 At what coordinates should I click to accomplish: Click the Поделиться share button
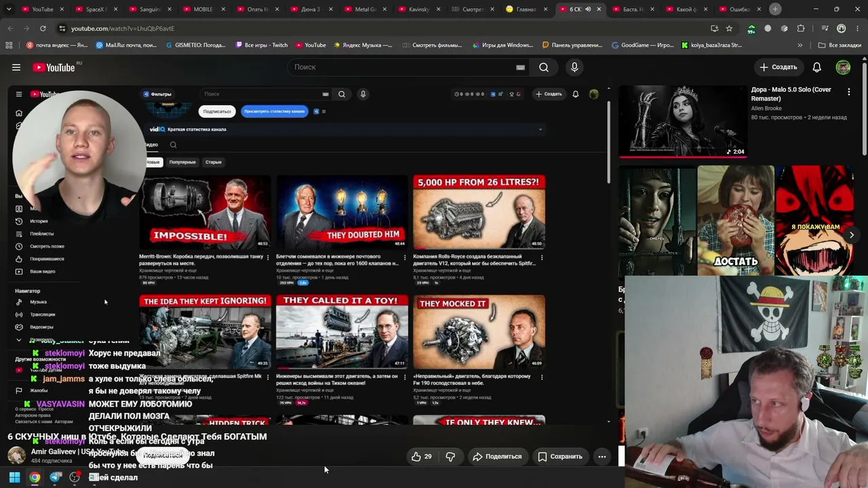tap(497, 457)
